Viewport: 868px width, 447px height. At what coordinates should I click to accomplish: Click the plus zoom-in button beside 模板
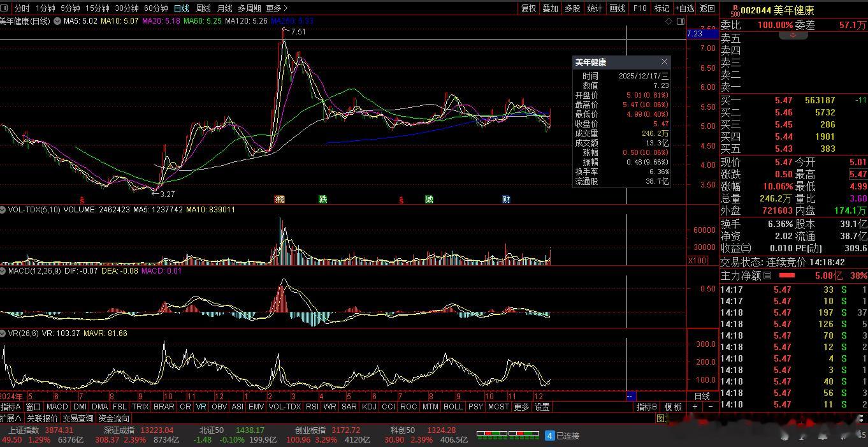coord(695,407)
